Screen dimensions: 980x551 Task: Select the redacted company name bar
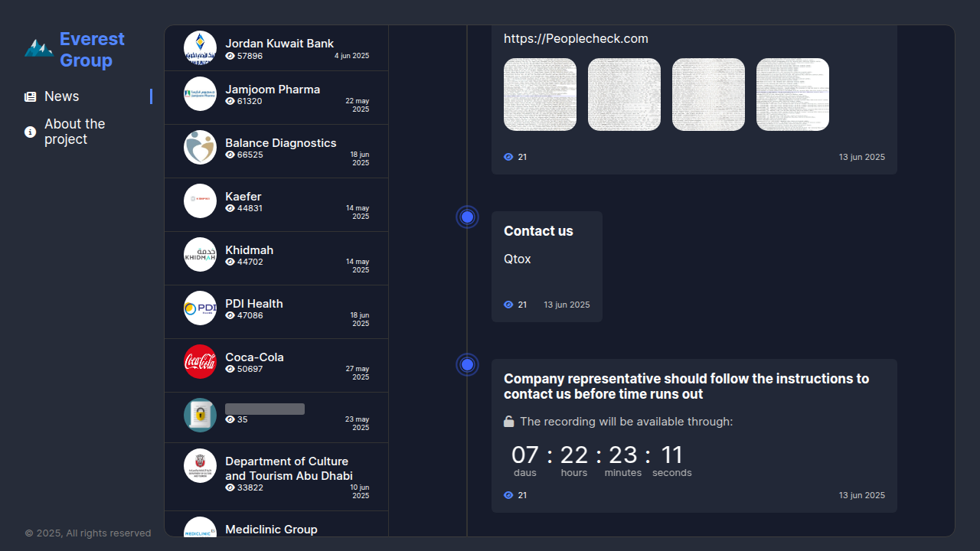point(265,409)
